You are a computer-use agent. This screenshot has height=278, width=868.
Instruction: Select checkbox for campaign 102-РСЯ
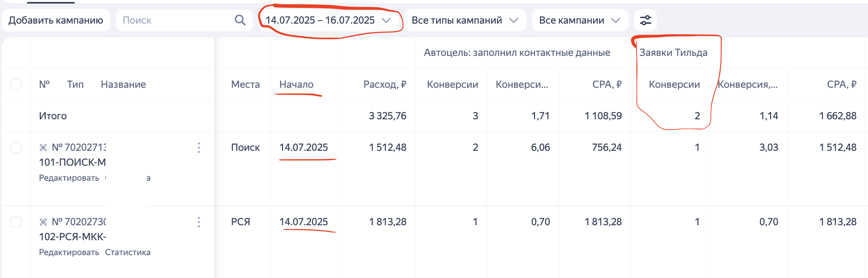point(16,222)
